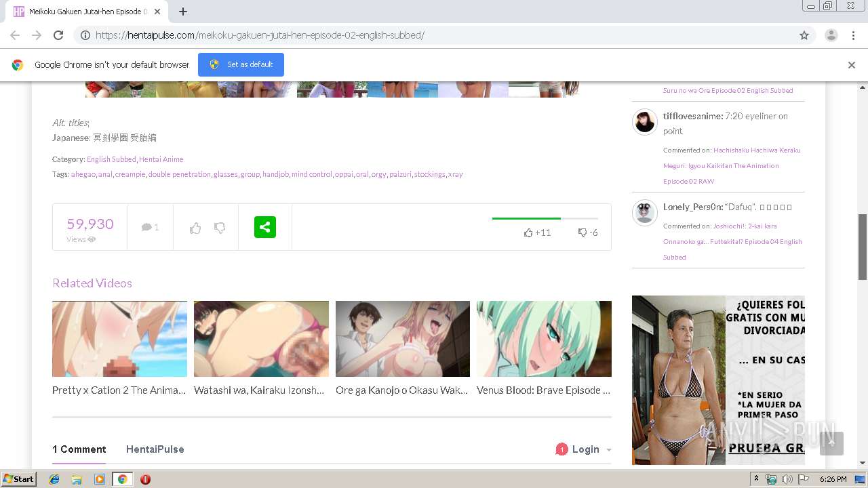
Task: Click the 6:26 PM taskbar clock
Action: (833, 479)
